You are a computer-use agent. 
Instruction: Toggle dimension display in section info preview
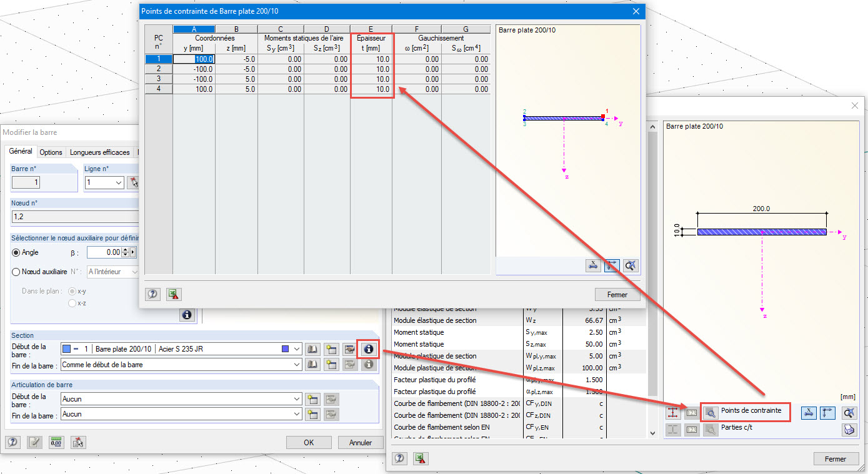[x=809, y=412]
